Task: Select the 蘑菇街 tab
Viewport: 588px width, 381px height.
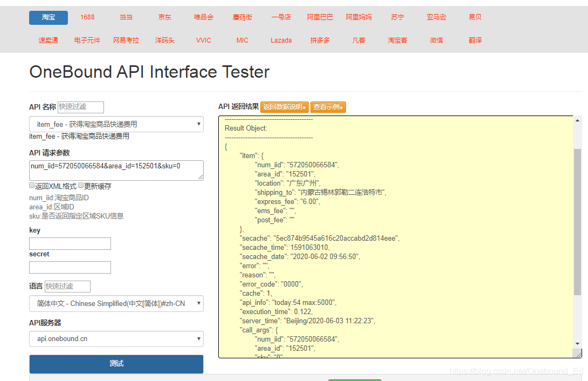Action: (242, 18)
